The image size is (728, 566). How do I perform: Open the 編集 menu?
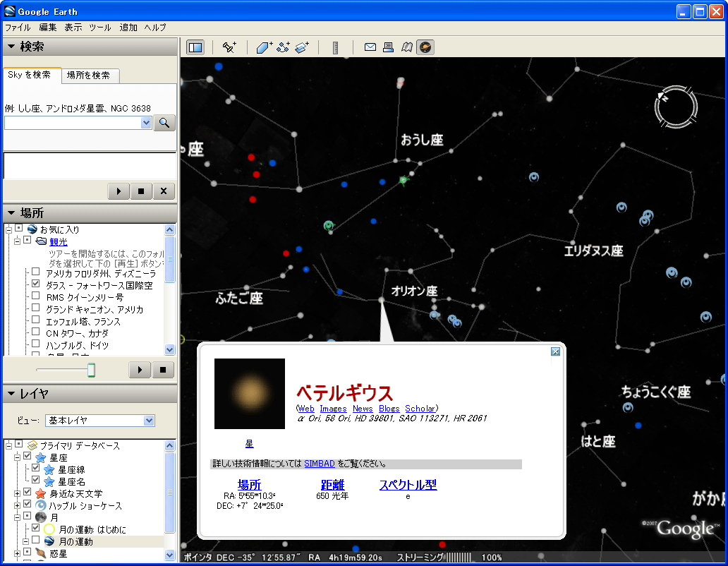coord(48,28)
